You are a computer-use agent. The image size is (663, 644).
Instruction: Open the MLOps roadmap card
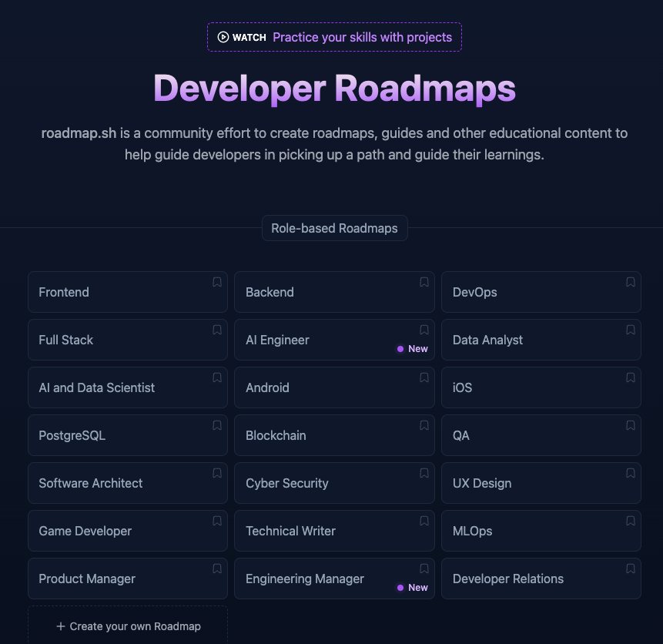pyautogui.click(x=541, y=531)
